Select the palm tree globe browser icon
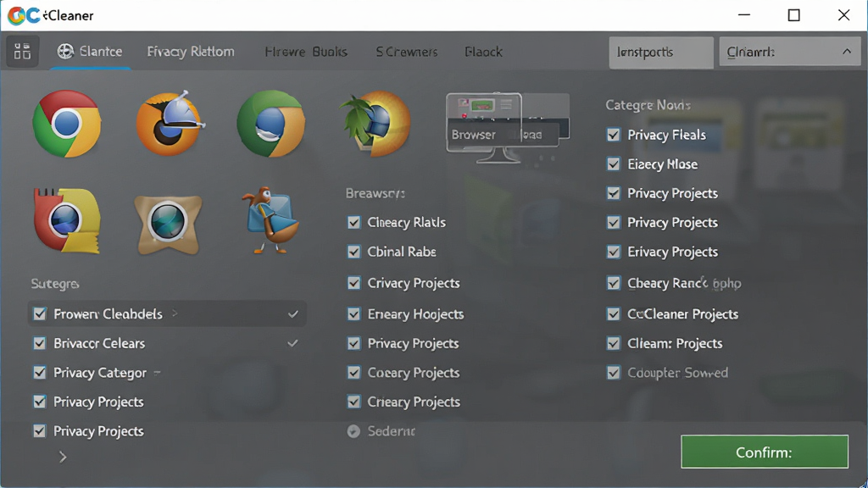 [x=374, y=124]
